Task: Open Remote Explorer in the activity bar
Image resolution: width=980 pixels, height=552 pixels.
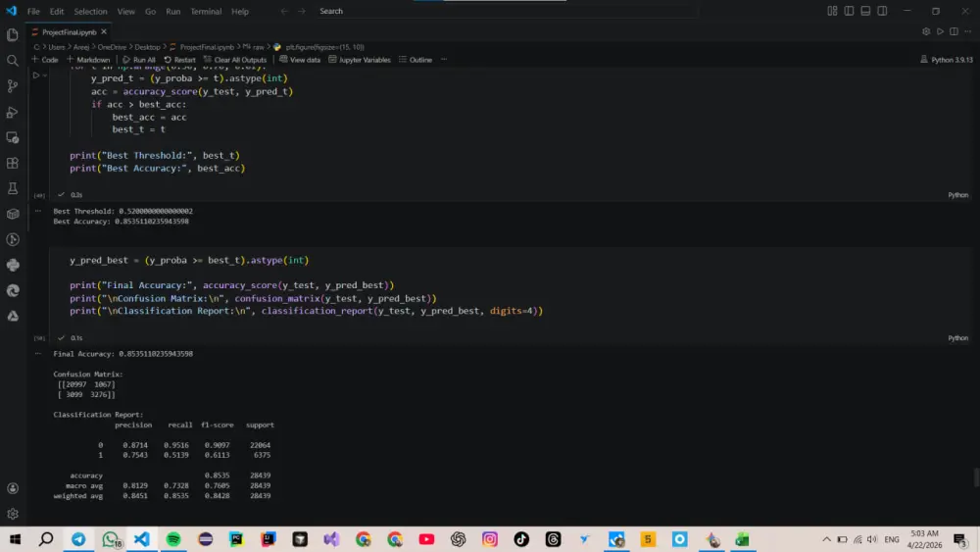Action: coord(13,137)
